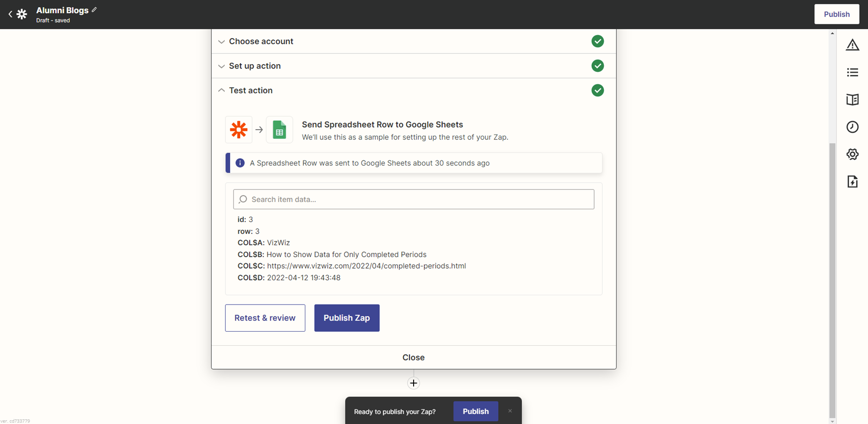The height and width of the screenshot is (424, 868).
Task: Click the COL$A: VizWiz row
Action: 264,243
